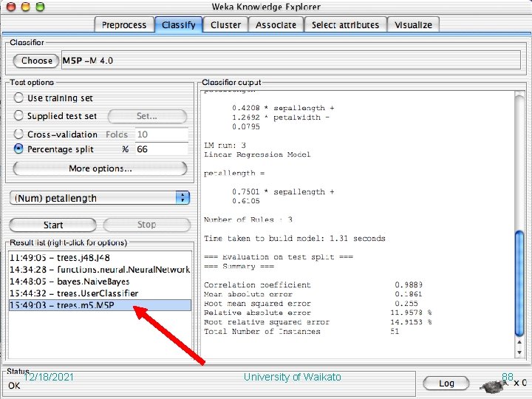Click the Stop button
Screen dimensions: 532x399
tap(146, 225)
